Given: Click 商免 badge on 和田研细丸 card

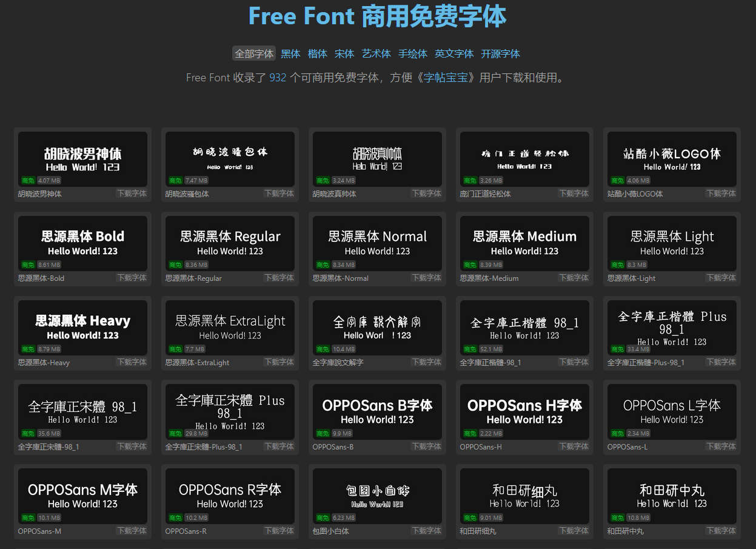Looking at the screenshot, I should pos(470,518).
